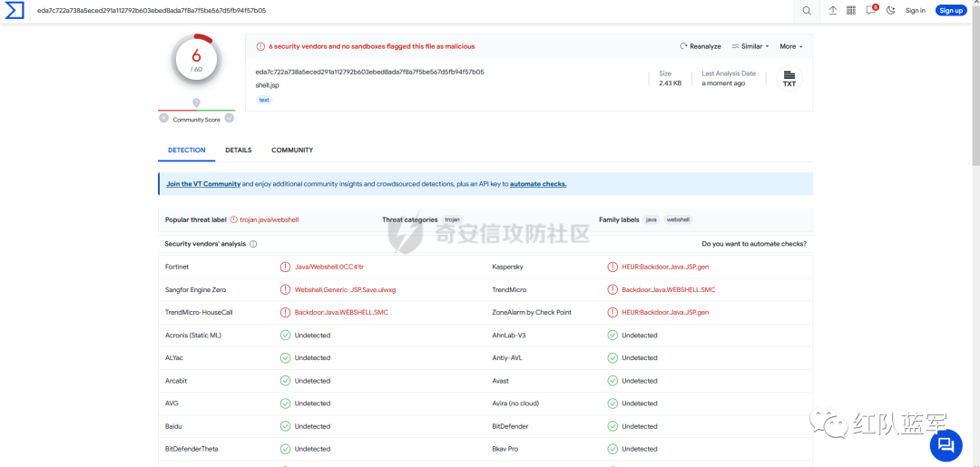Image resolution: width=980 pixels, height=467 pixels.
Task: Open the upload file icon
Action: pos(832,11)
